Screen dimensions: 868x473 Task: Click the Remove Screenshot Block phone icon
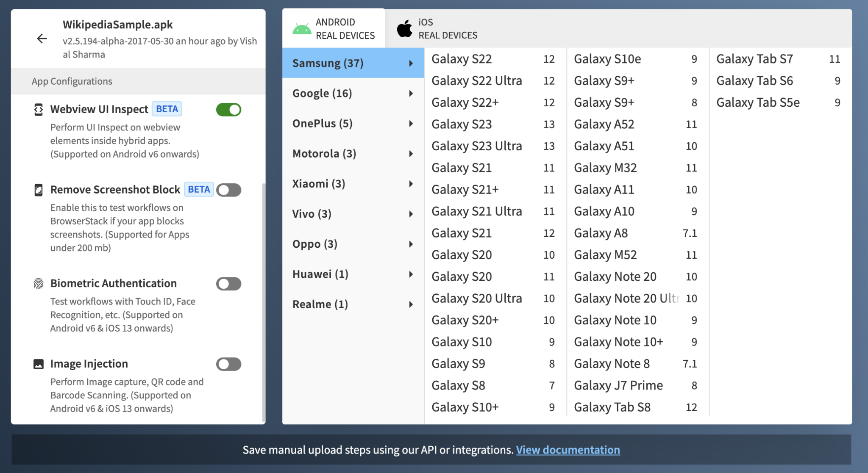(39, 190)
